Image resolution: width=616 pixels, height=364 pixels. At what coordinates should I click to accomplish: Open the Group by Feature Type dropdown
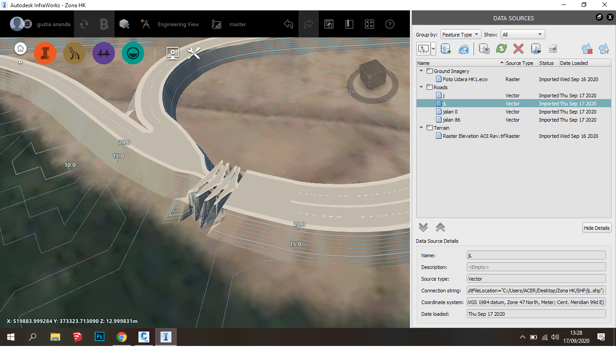pos(461,35)
